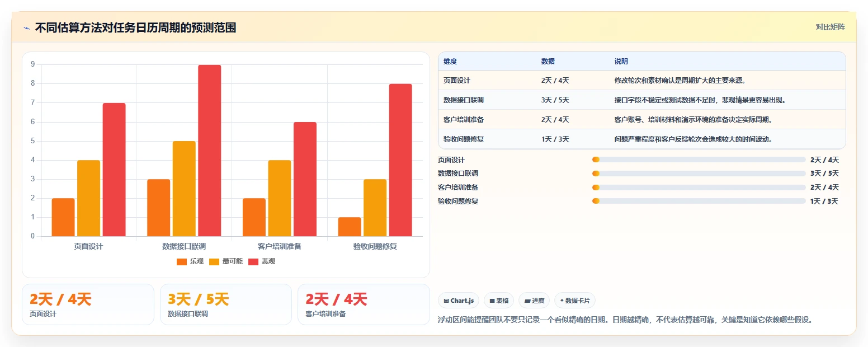Open the 3天 / 5天 数据接口联调 data card
This screenshot has width=868, height=347.
point(226,304)
